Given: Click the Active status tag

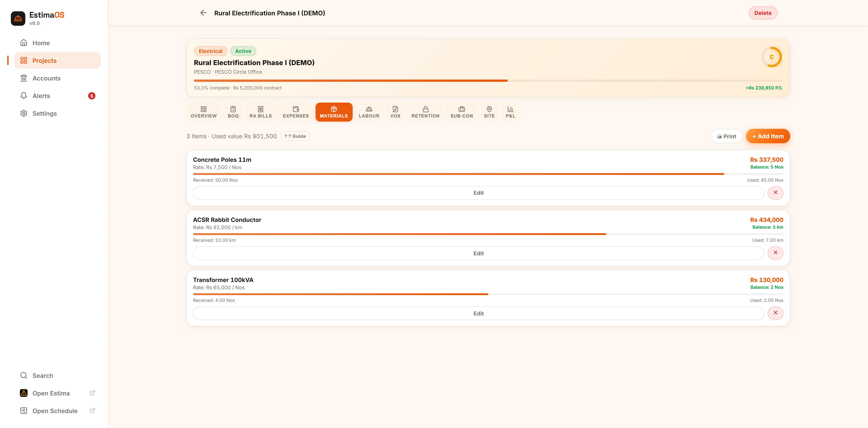Looking at the screenshot, I should (x=243, y=51).
